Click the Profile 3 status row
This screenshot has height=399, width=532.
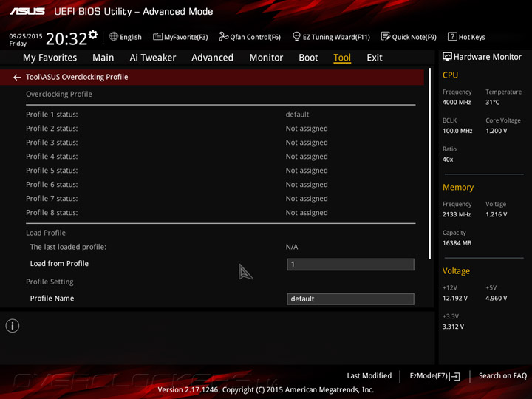point(220,143)
